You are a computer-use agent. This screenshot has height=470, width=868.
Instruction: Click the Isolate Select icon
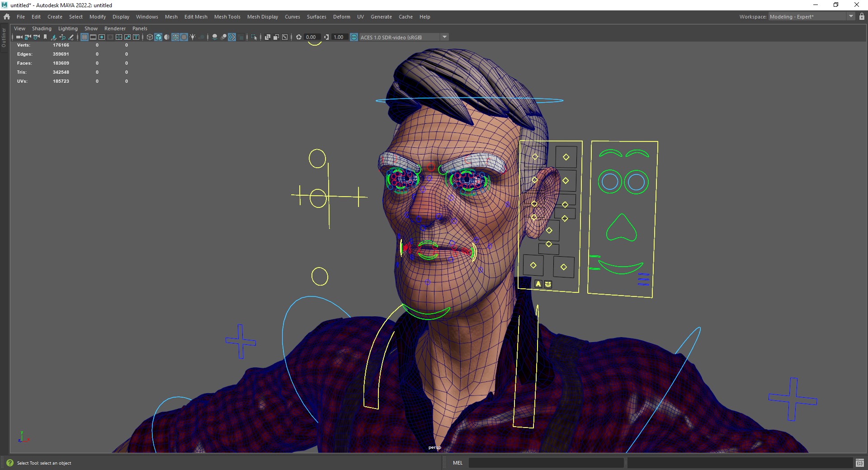click(x=254, y=37)
